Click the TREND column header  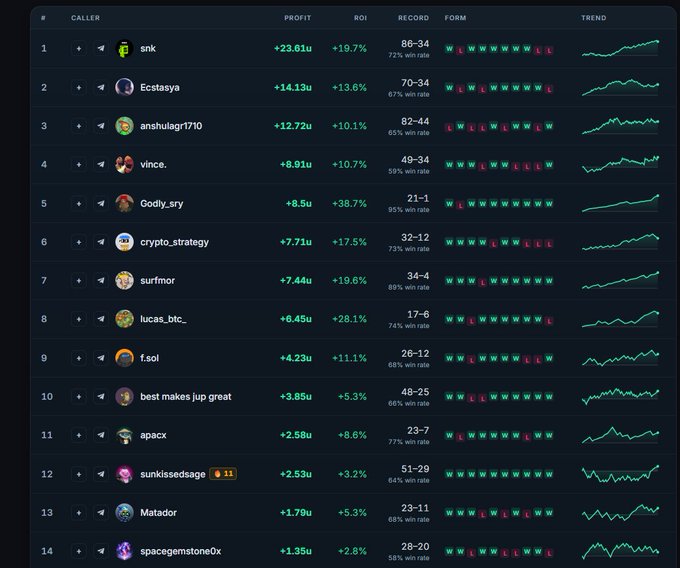[x=594, y=18]
